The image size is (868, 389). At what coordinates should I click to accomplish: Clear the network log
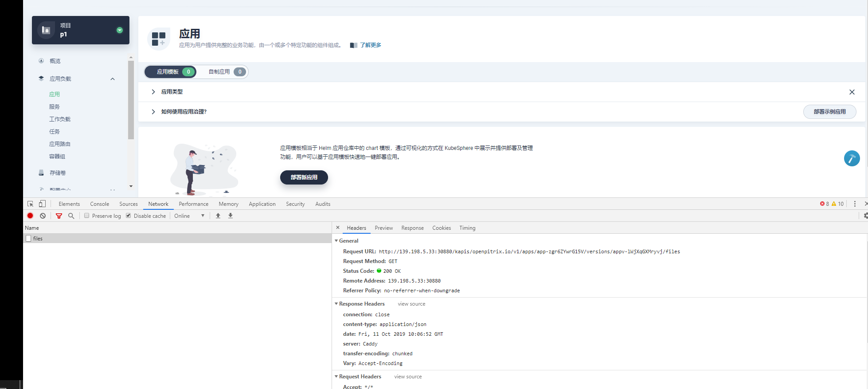[x=43, y=216]
